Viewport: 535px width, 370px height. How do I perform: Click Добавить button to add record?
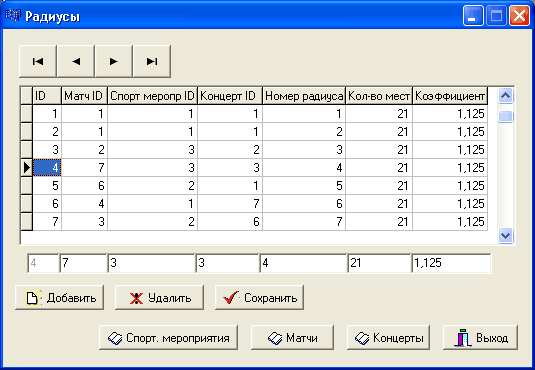[60, 298]
